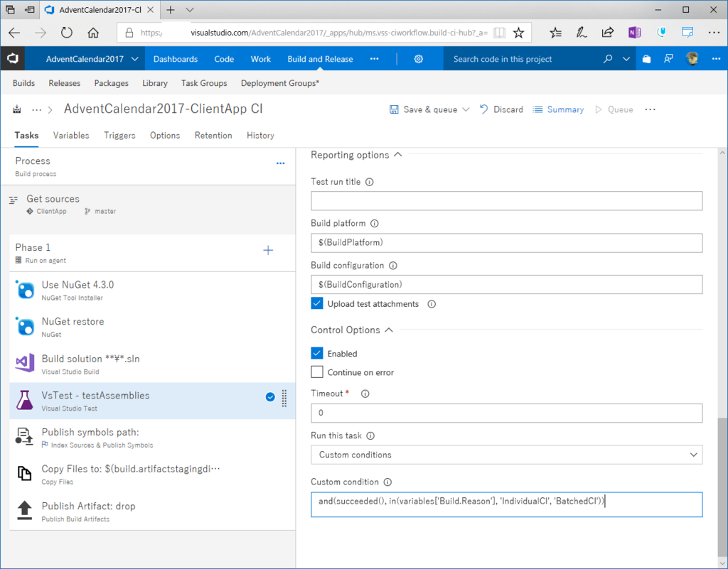The width and height of the screenshot is (728, 569).
Task: Switch to the Triggers tab
Action: (119, 136)
